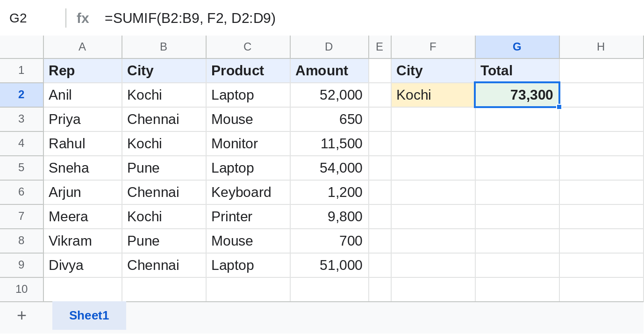Select row 3 header
This screenshot has width=644, height=334.
(21, 119)
